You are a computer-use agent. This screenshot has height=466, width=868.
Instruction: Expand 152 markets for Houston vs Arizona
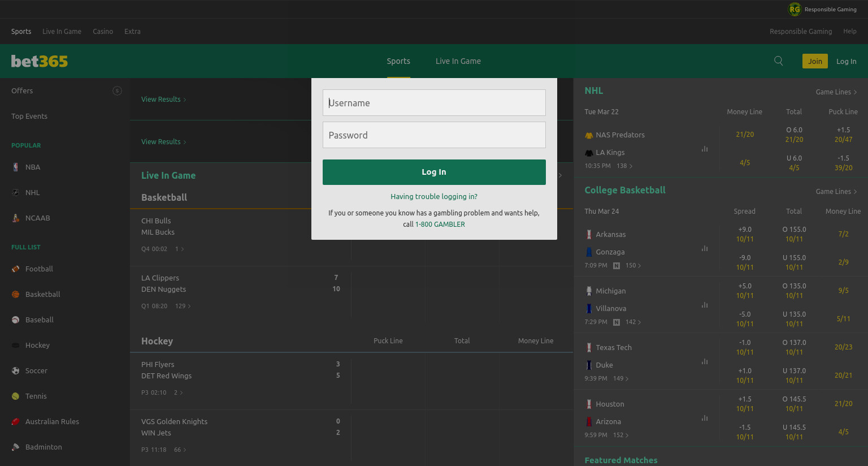[x=620, y=435]
